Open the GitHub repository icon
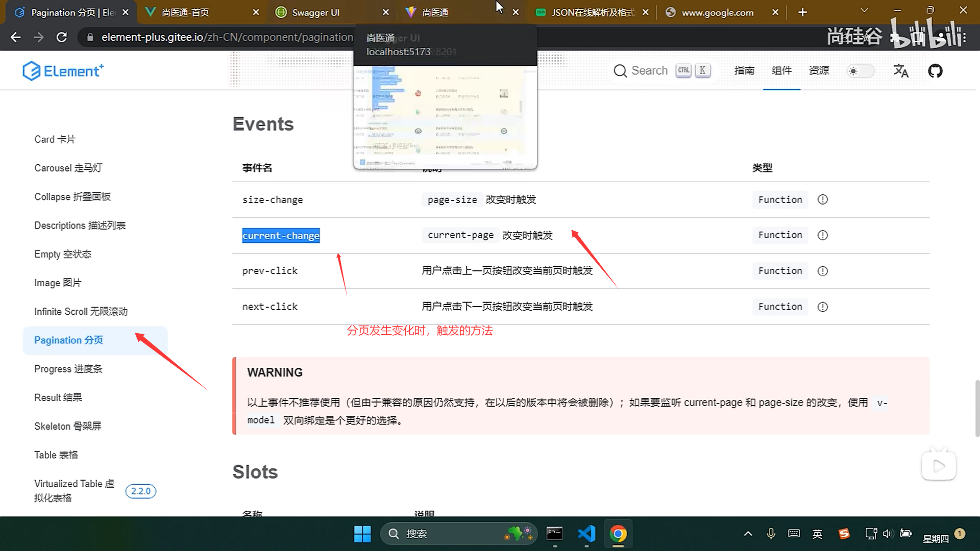Image resolution: width=980 pixels, height=551 pixels. click(x=935, y=71)
